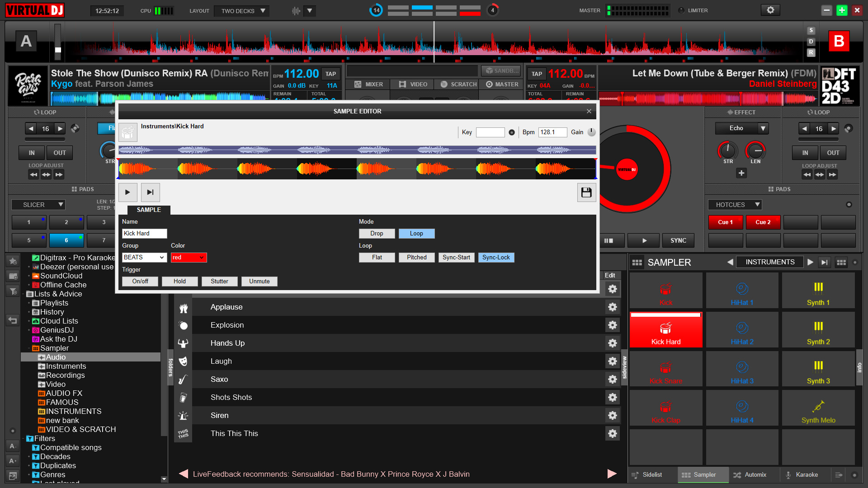Select Flat loop option
868x488 pixels.
[377, 258]
